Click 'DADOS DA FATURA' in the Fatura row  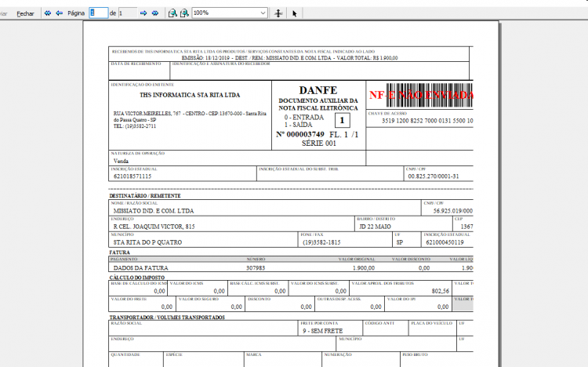pos(140,268)
